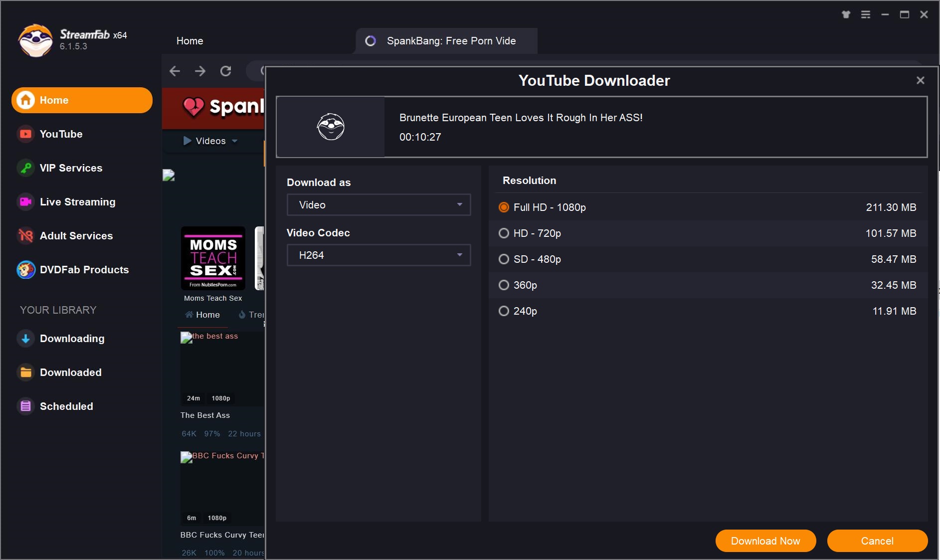The height and width of the screenshot is (560, 940).
Task: Open Live Streaming from the sidebar
Action: (x=77, y=202)
